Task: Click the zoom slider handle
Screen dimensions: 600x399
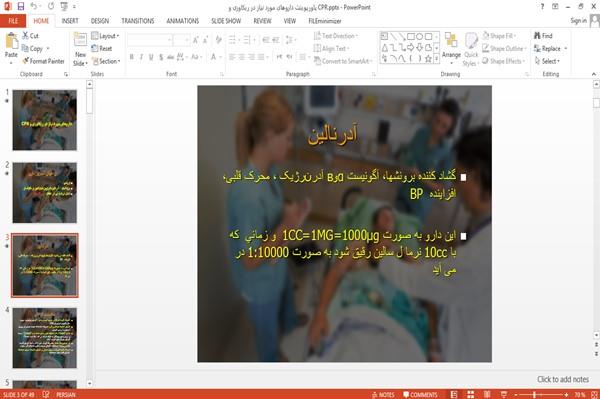Action: click(534, 394)
